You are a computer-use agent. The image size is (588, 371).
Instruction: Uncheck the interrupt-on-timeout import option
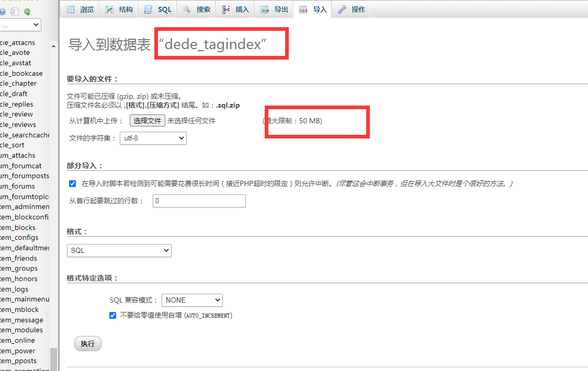[x=72, y=183]
